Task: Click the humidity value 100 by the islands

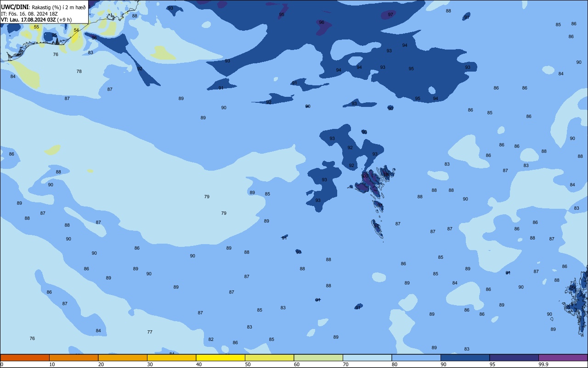Action: tap(365, 176)
